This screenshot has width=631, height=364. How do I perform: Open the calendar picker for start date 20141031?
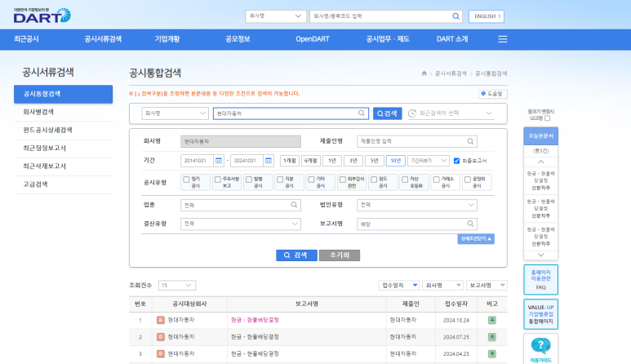pyautogui.click(x=219, y=161)
